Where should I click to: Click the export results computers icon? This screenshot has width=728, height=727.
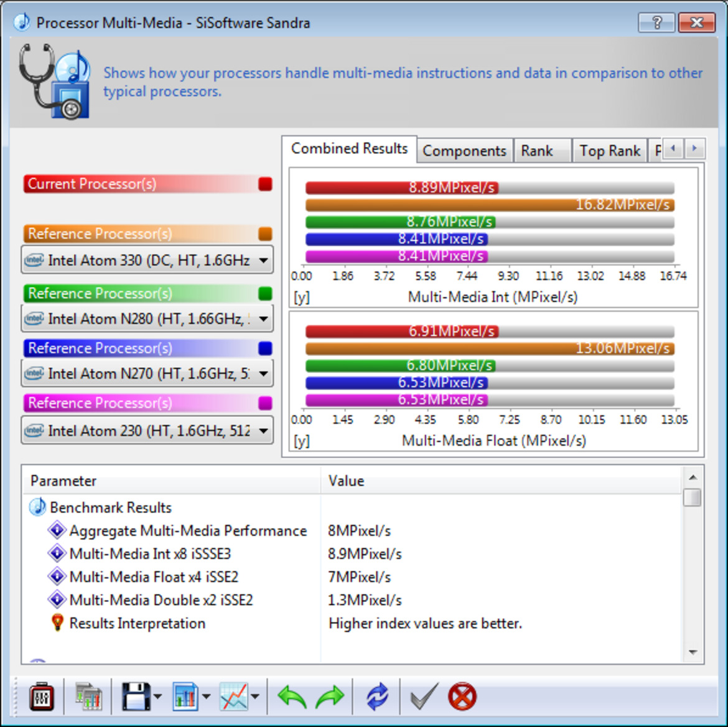(89, 697)
